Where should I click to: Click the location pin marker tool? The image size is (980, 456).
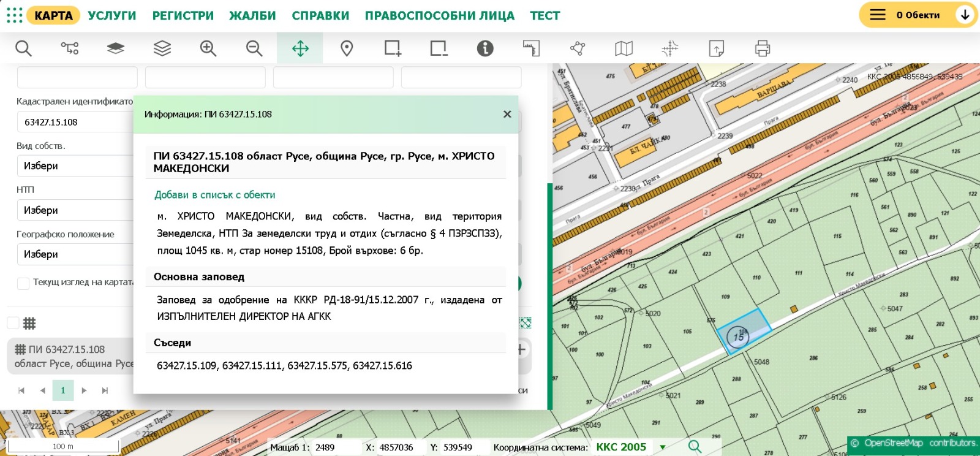click(x=347, y=48)
